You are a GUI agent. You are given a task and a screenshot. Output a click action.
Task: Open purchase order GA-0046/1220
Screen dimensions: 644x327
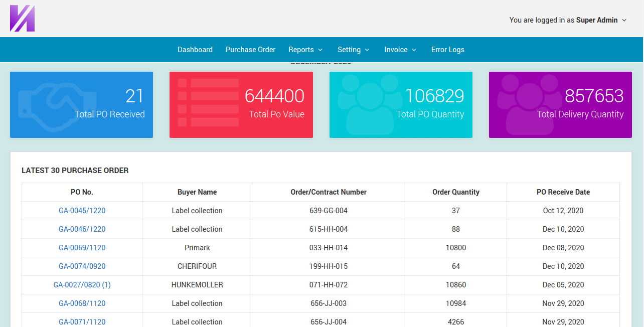click(x=82, y=229)
